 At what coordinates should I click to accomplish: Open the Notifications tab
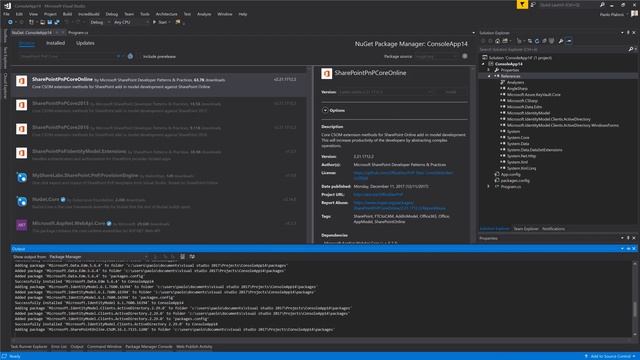553,229
